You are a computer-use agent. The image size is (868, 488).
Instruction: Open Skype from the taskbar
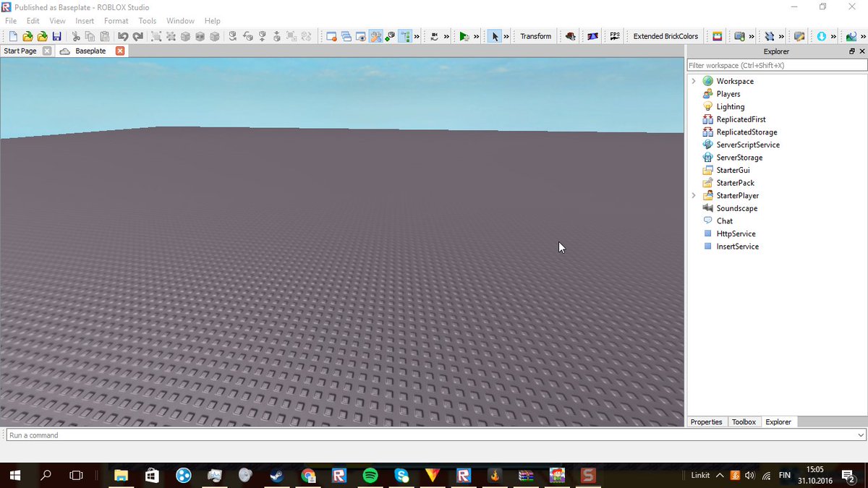coord(401,476)
